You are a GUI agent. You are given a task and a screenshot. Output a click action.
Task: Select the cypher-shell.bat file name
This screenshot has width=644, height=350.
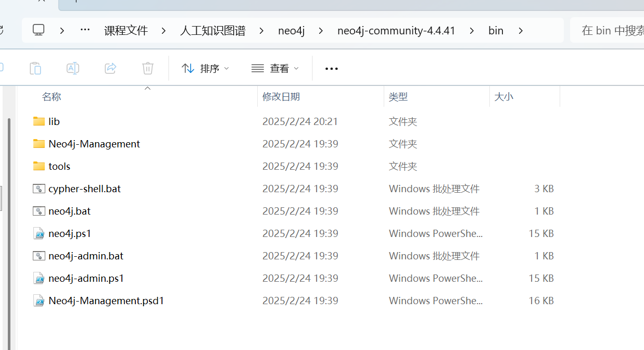click(84, 189)
